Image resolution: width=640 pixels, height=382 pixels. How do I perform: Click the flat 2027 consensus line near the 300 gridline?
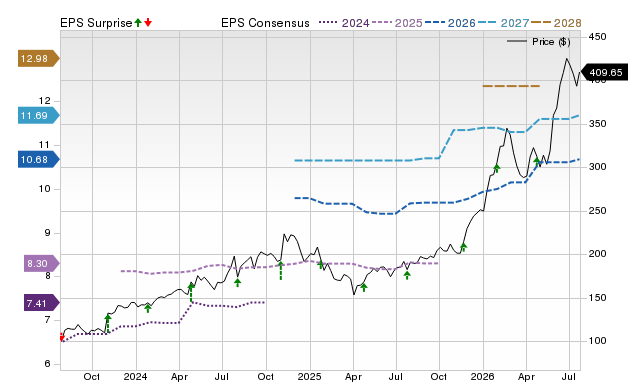click(x=353, y=160)
